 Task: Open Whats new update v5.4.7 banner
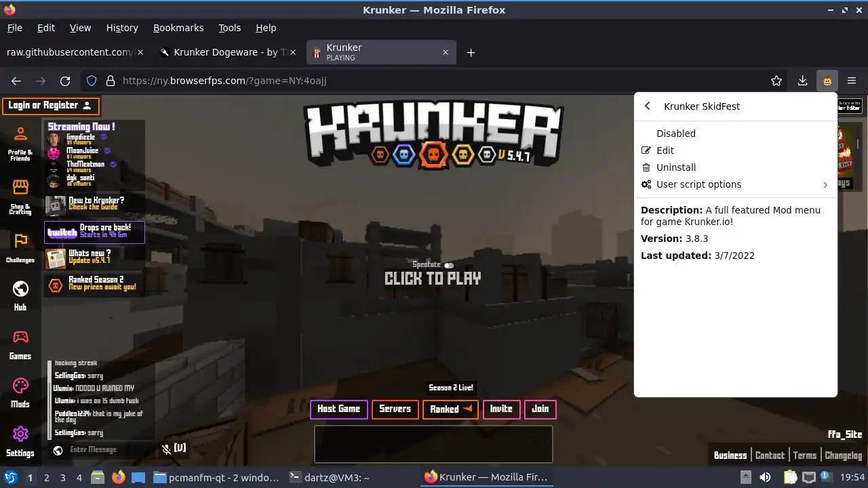click(94, 257)
